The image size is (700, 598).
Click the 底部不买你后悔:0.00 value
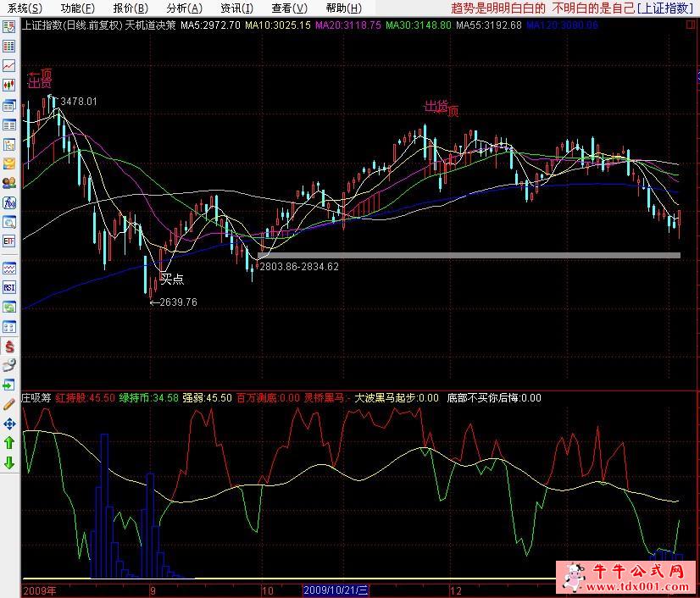point(494,397)
